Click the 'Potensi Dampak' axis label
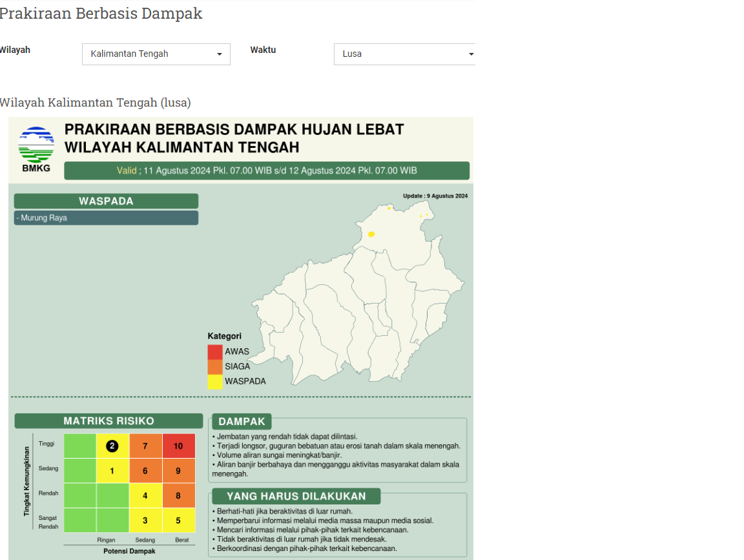 (129, 551)
